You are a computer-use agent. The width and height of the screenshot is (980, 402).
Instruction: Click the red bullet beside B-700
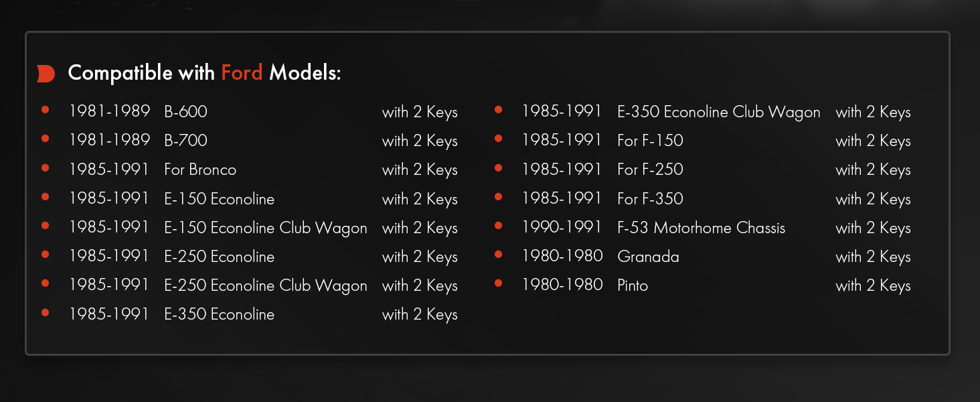point(46,139)
